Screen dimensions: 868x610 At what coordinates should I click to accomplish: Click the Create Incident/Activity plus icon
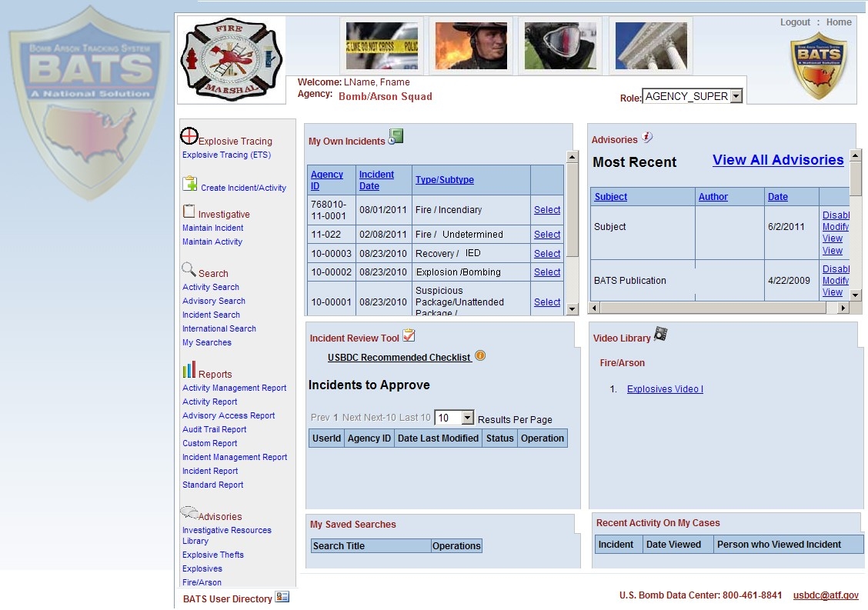point(190,184)
